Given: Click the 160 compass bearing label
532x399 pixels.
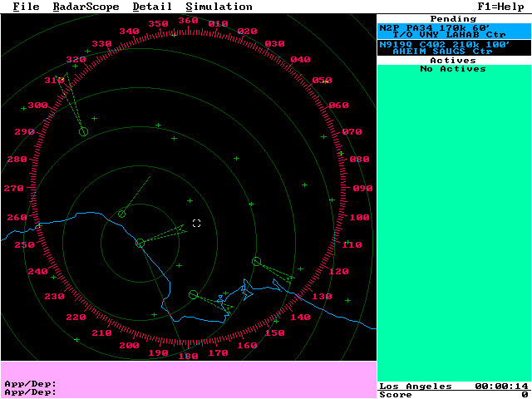Looking at the screenshot, I should tap(248, 346).
